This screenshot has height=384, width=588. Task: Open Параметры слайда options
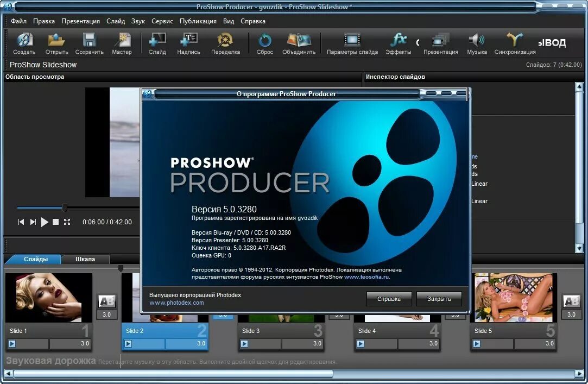pos(352,43)
